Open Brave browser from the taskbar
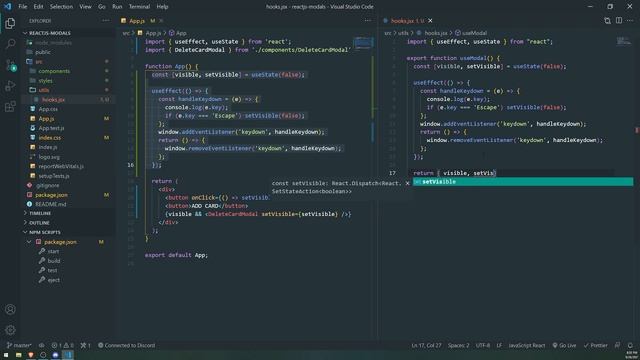Viewport: 640px width, 360px height. coord(31,355)
